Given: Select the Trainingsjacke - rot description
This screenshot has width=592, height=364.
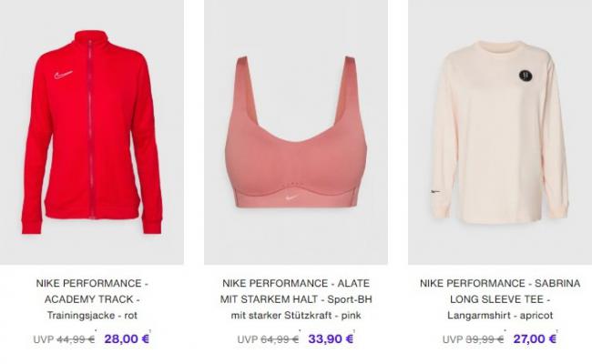Looking at the screenshot, I should coord(92,316).
